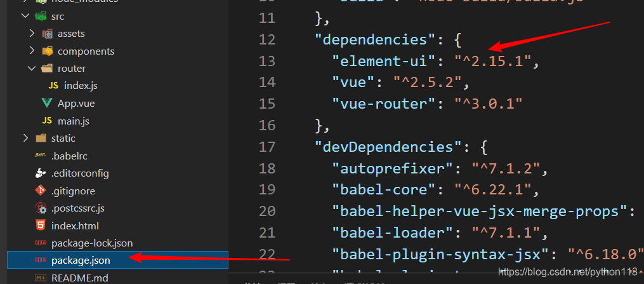Click line number 17 in the gutter

[x=267, y=147]
